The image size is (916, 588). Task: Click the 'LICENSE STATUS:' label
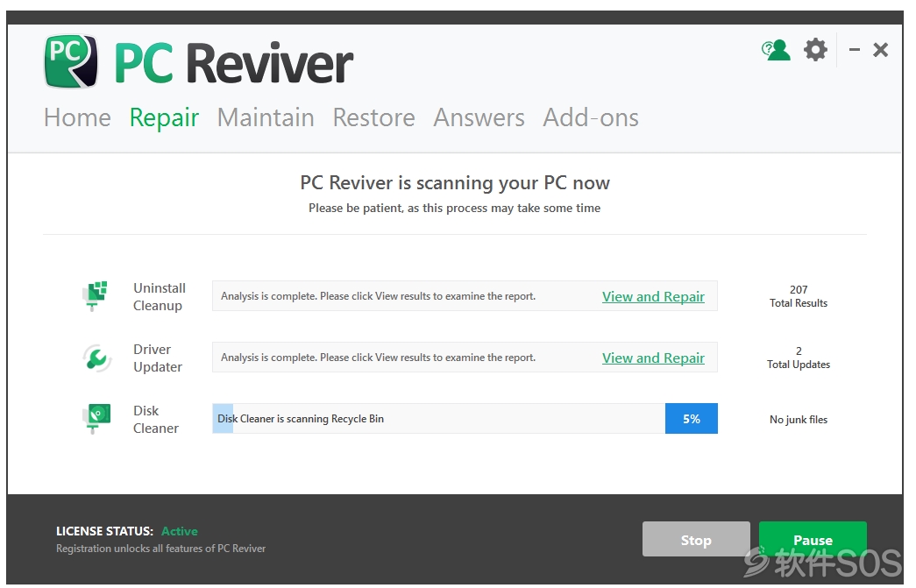(x=104, y=531)
